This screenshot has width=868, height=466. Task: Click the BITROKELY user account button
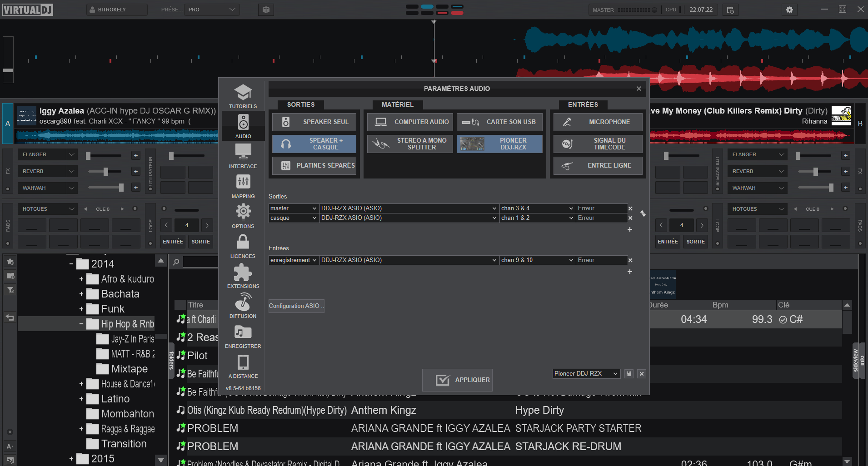[x=117, y=10]
